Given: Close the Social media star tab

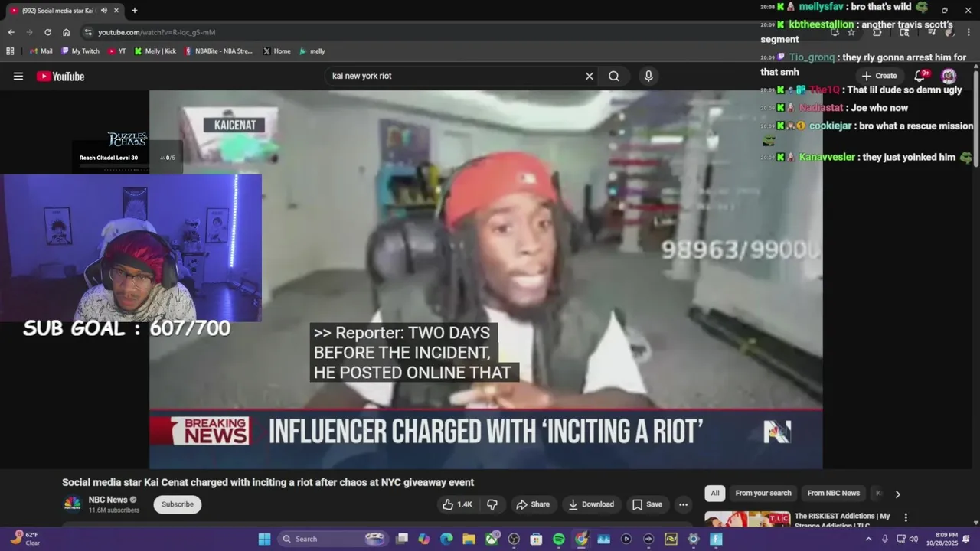Looking at the screenshot, I should point(116,11).
